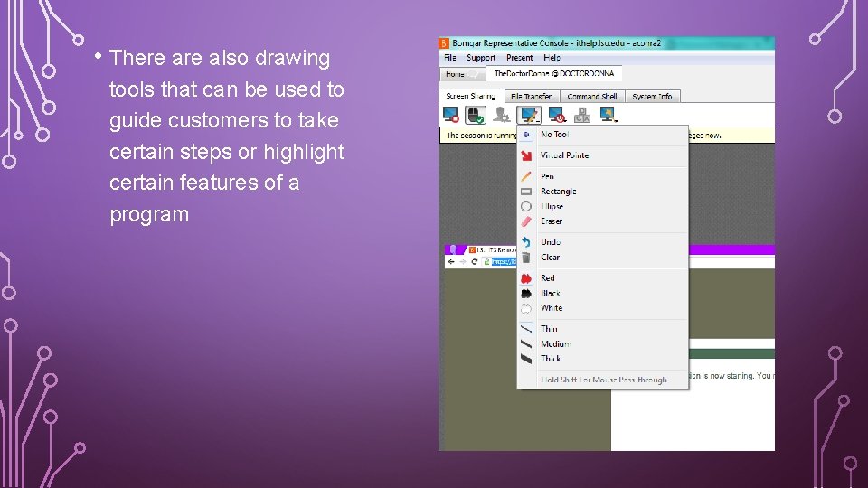Open the File menu

450,58
